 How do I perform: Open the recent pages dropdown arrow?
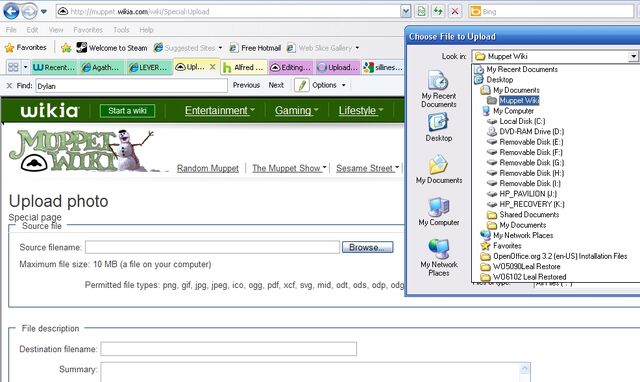pyautogui.click(x=44, y=11)
